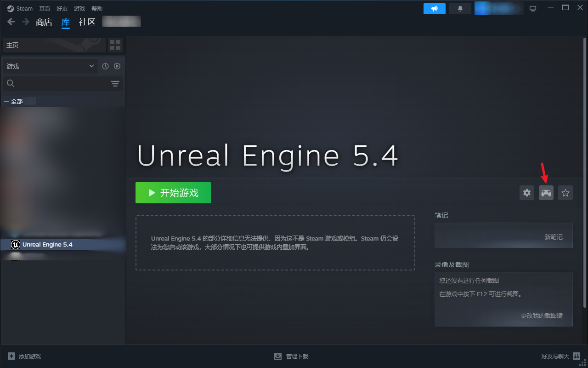This screenshot has width=588, height=368.
Task: Expand the 游戏 filter dropdown
Action: [51, 66]
